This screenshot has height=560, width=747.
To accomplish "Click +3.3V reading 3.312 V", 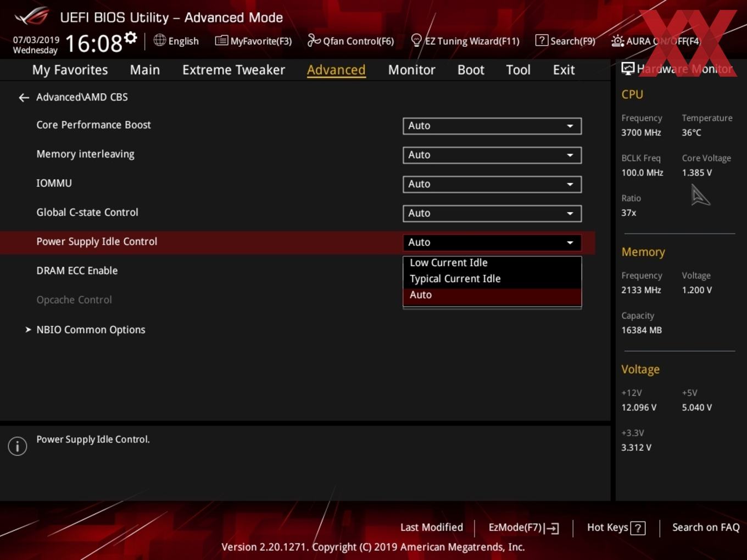I will point(636,448).
